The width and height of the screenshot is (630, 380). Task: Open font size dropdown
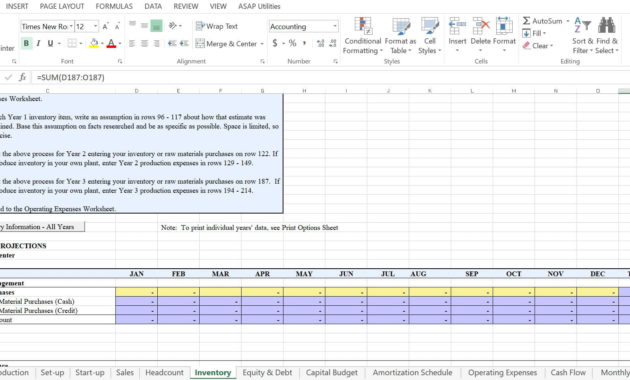pos(95,27)
